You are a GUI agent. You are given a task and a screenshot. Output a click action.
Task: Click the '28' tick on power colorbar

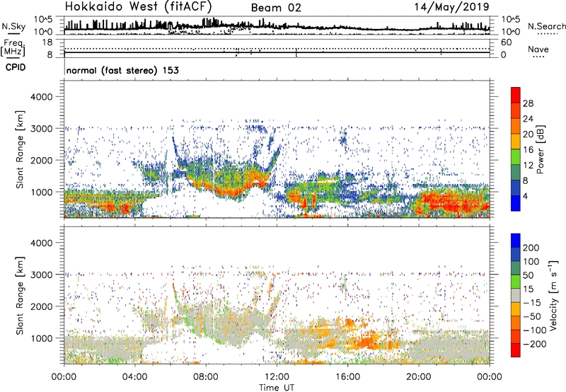[x=528, y=103]
